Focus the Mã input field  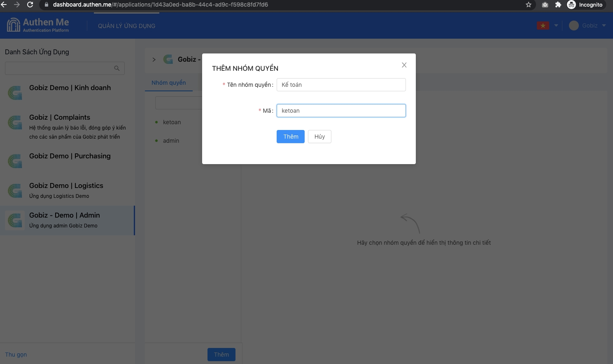click(341, 111)
